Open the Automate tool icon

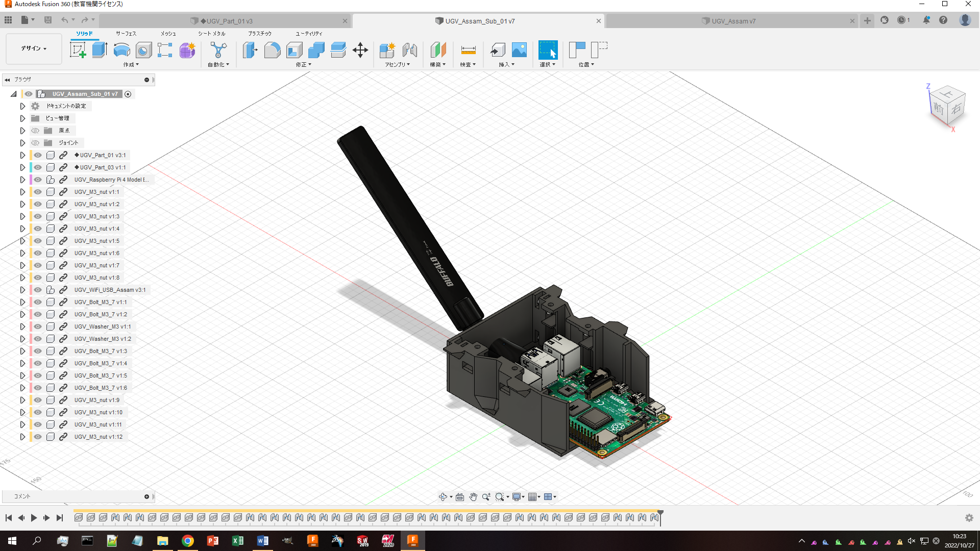[x=218, y=50]
